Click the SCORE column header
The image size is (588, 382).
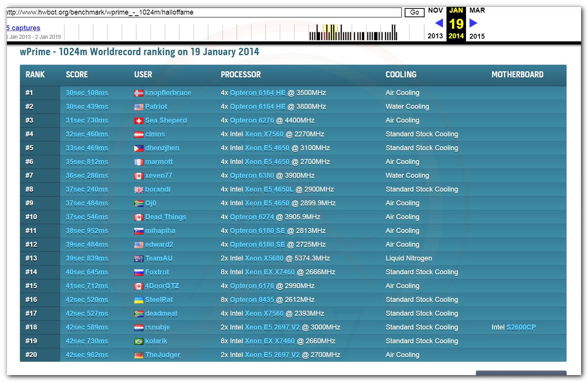point(77,75)
